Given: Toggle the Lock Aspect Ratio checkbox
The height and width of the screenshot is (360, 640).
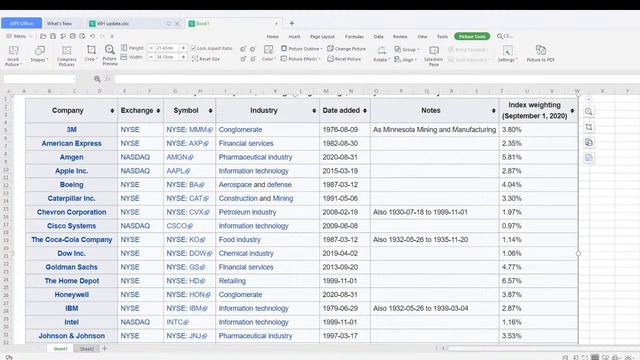Looking at the screenshot, I should click(x=193, y=48).
